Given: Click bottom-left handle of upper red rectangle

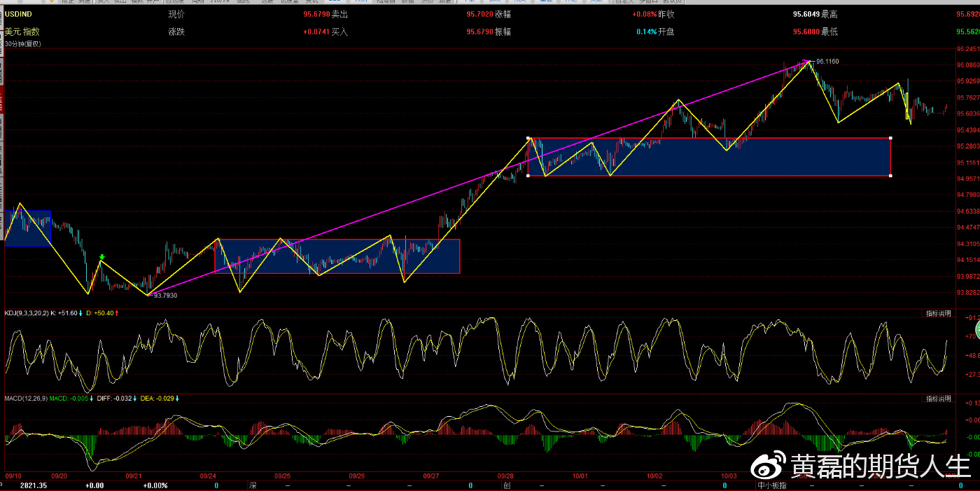Looking at the screenshot, I should click(x=528, y=175).
